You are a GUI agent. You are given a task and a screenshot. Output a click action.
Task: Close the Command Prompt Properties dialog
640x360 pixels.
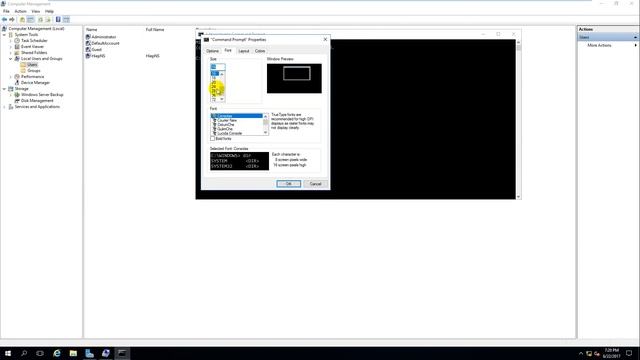tap(325, 40)
